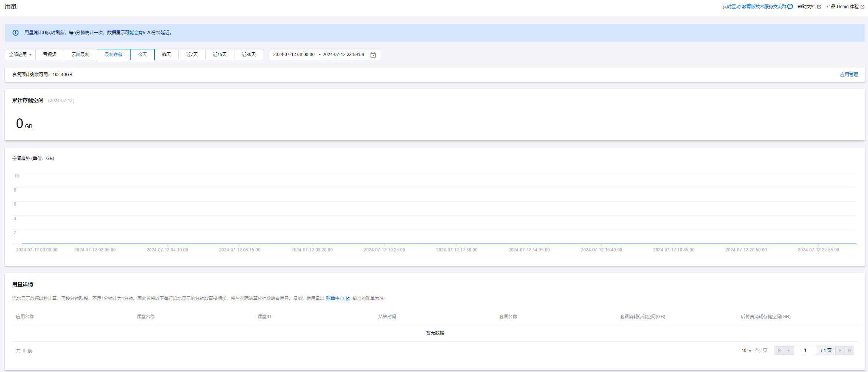
Task: Click the 用量详情 section heading
Action: pyautogui.click(x=23, y=284)
